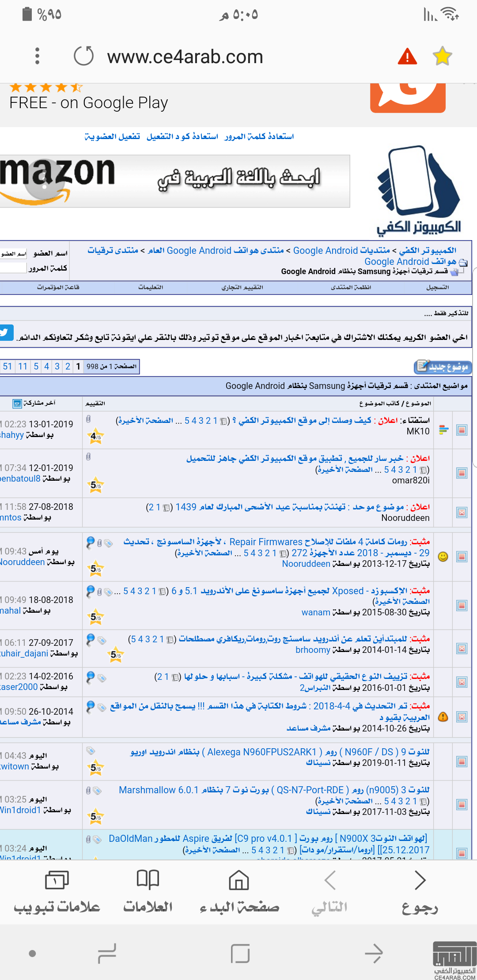Go to page 11 in pagination
Screen dimensions: 477x980
coord(23,366)
